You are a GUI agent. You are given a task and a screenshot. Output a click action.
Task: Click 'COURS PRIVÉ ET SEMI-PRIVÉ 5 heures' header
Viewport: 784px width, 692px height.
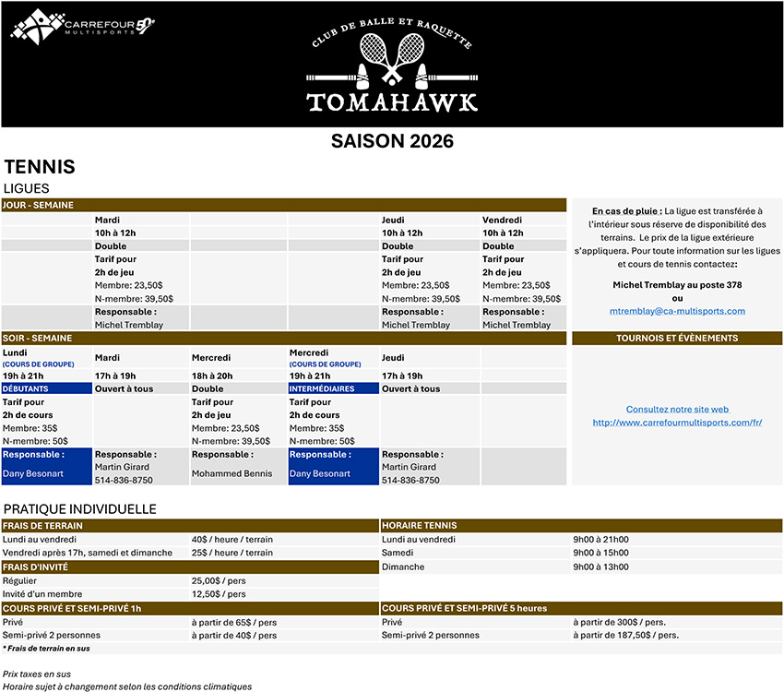tap(581, 609)
